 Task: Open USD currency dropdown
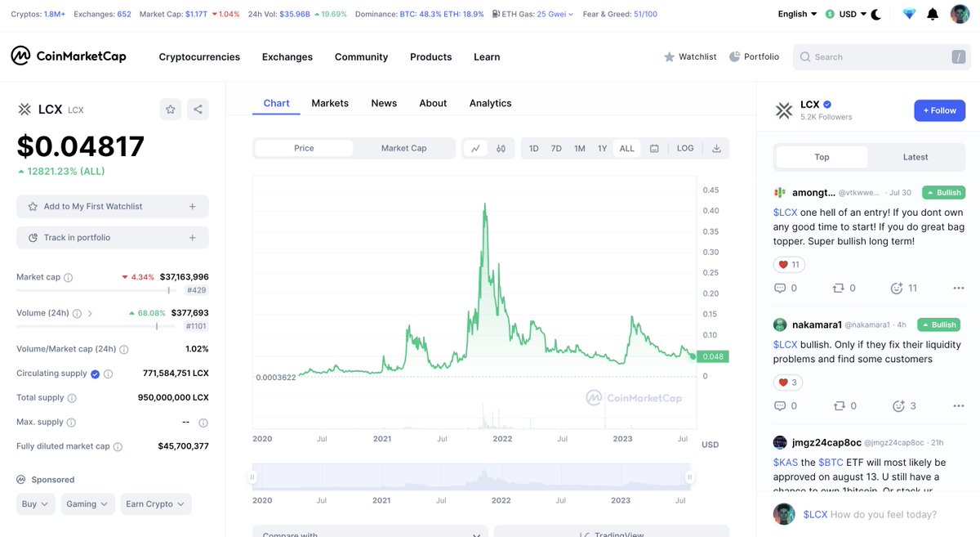click(x=847, y=14)
